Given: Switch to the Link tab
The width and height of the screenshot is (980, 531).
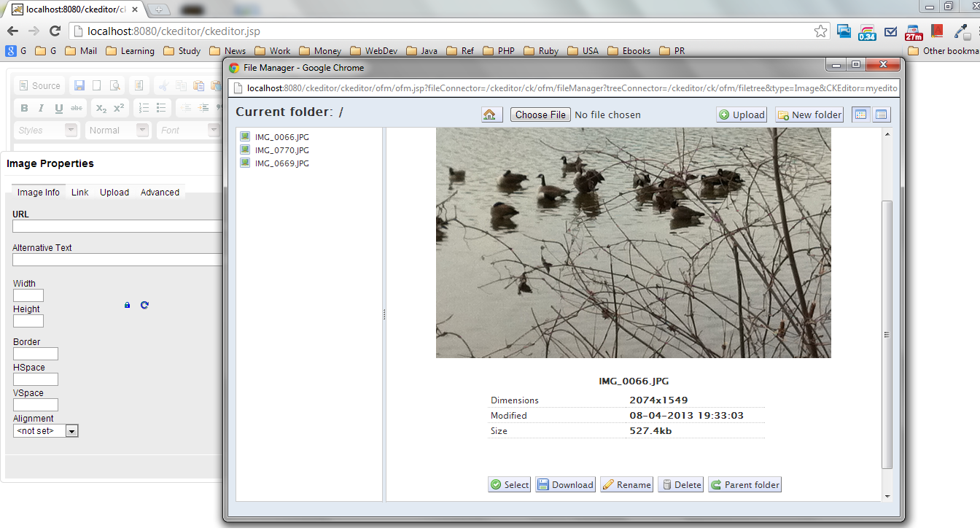Looking at the screenshot, I should pyautogui.click(x=79, y=192).
